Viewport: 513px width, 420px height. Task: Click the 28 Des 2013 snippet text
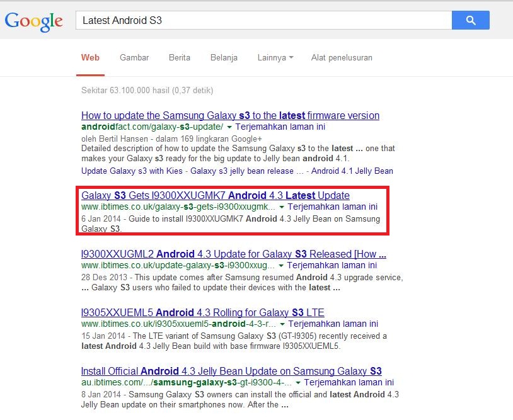(x=242, y=282)
